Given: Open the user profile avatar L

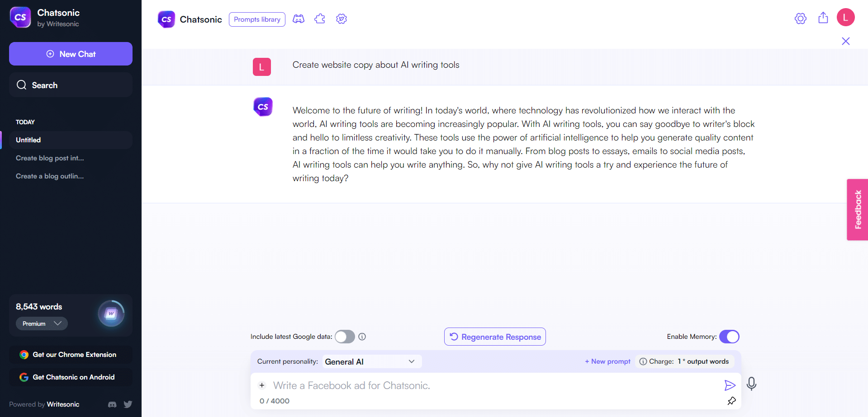Looking at the screenshot, I should (x=845, y=18).
